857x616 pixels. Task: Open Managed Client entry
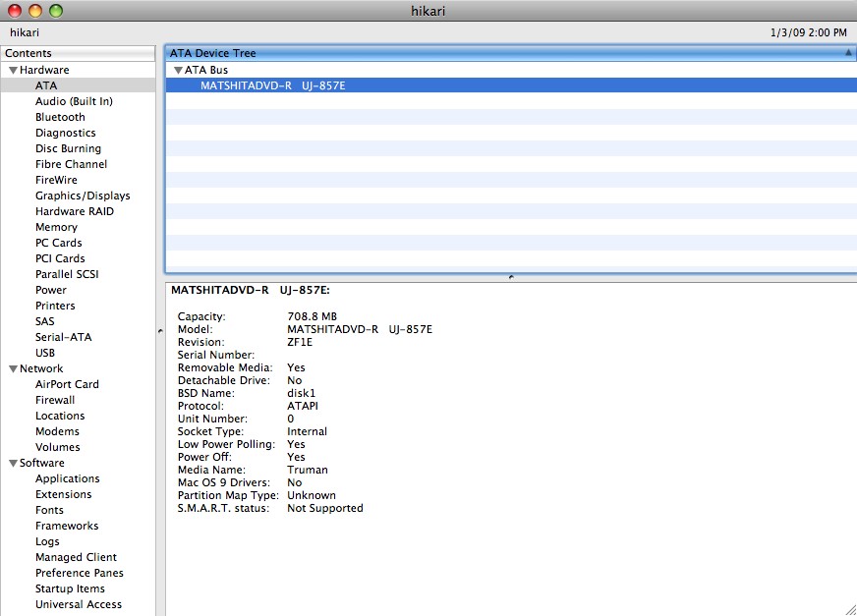(76, 557)
